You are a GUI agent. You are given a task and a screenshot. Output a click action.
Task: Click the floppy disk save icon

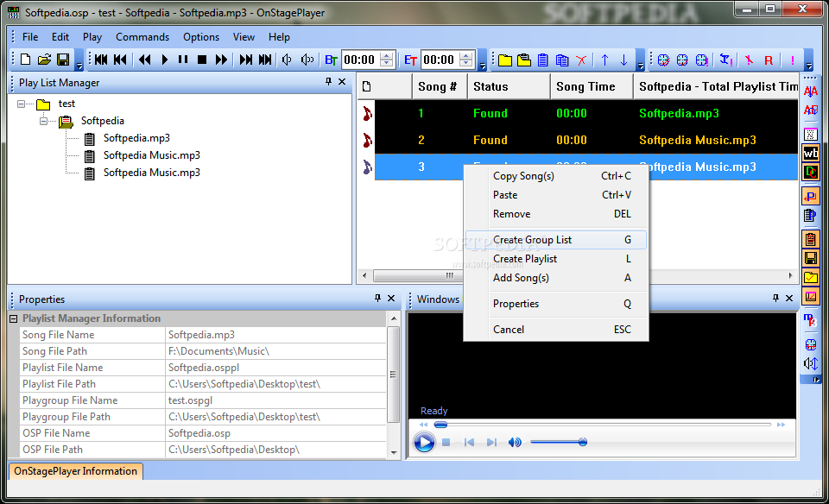(x=63, y=60)
